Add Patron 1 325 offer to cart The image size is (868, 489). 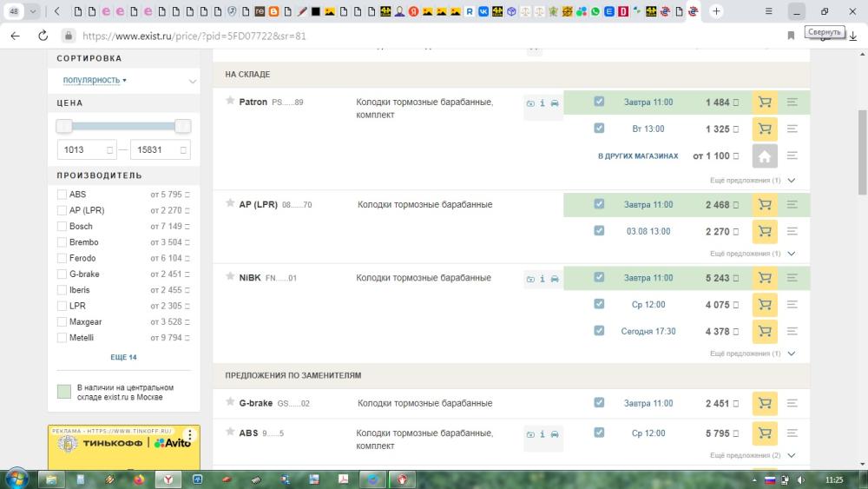point(765,129)
